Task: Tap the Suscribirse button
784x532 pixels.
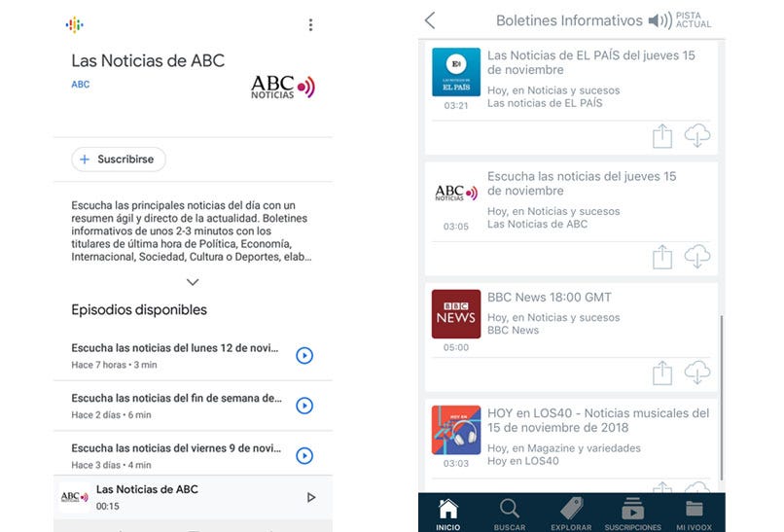Action: [x=118, y=159]
